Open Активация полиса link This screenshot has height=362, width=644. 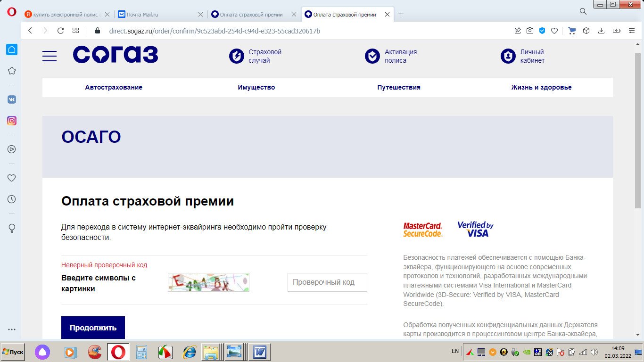click(391, 56)
